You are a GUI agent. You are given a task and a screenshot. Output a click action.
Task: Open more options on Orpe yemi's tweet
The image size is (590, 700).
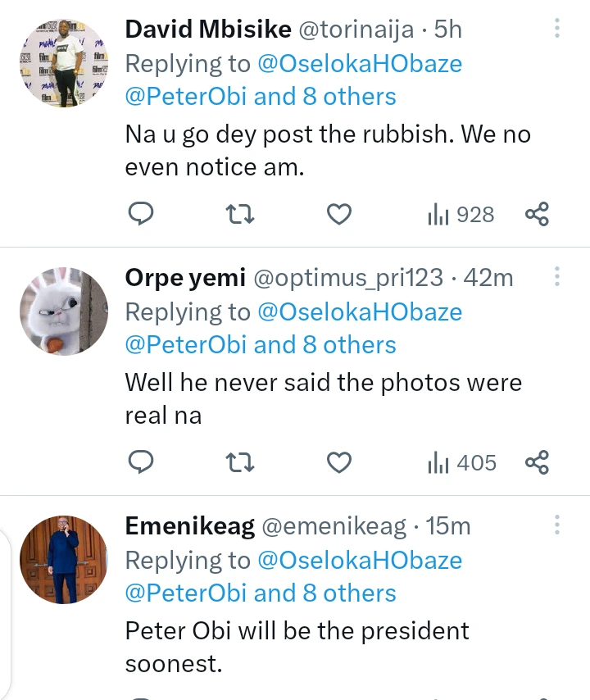point(557,278)
